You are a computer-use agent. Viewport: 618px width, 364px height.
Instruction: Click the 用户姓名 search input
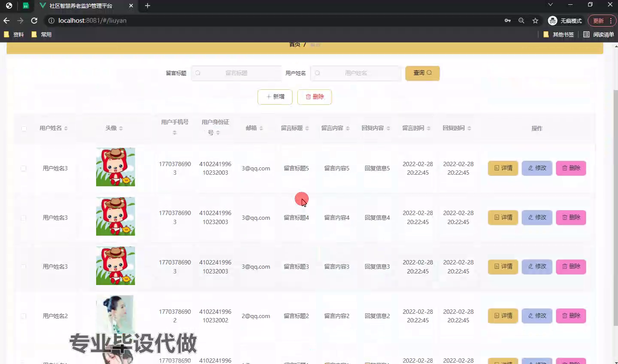pos(355,73)
